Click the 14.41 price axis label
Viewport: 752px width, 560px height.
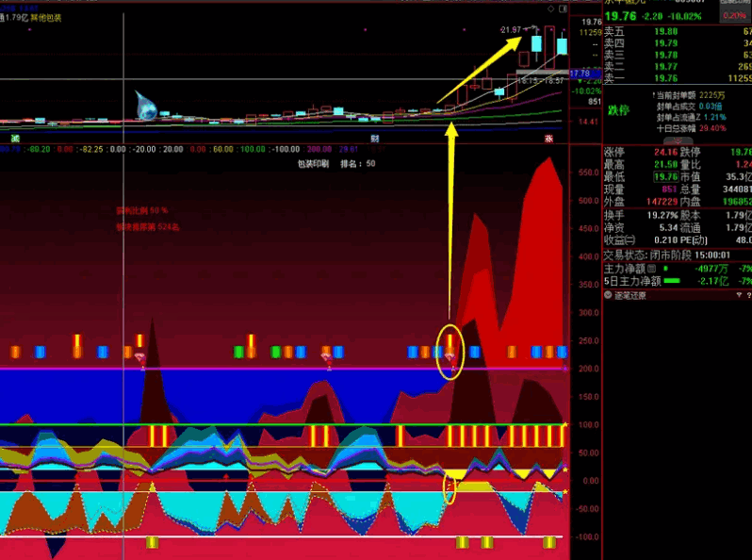tap(588, 122)
